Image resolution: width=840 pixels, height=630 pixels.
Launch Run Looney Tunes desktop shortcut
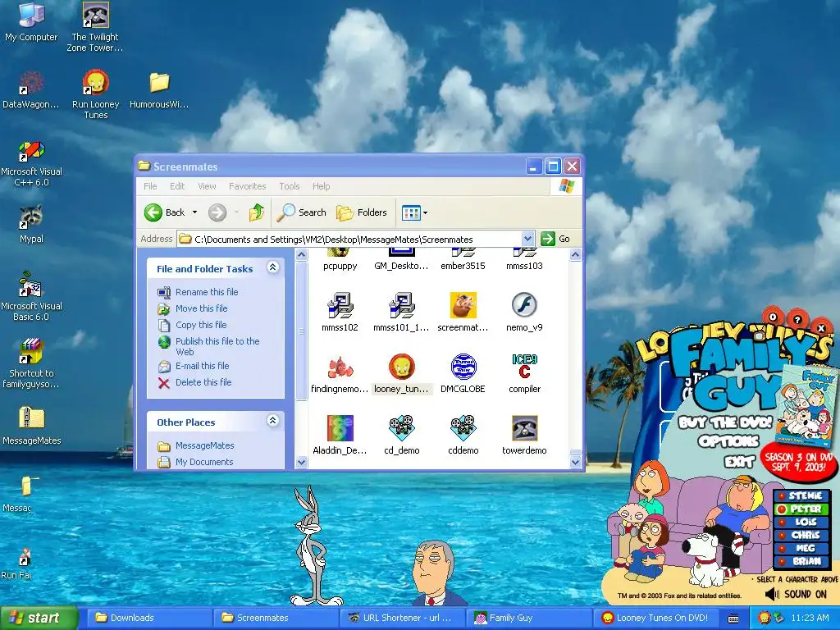(95, 95)
